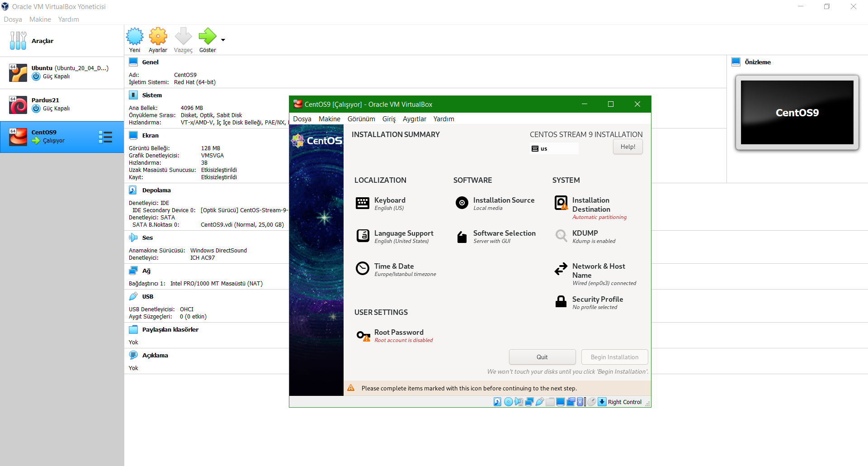Click hard disk activity status icon

497,402
